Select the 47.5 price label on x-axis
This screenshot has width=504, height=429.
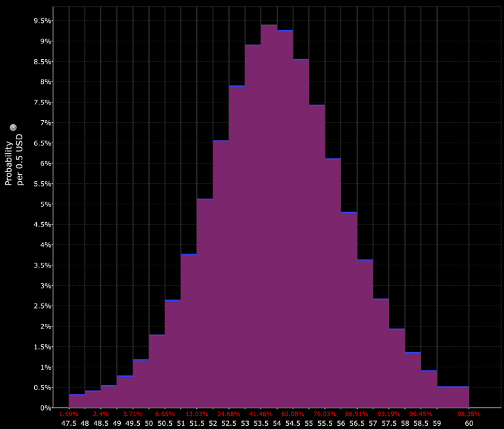(x=68, y=424)
